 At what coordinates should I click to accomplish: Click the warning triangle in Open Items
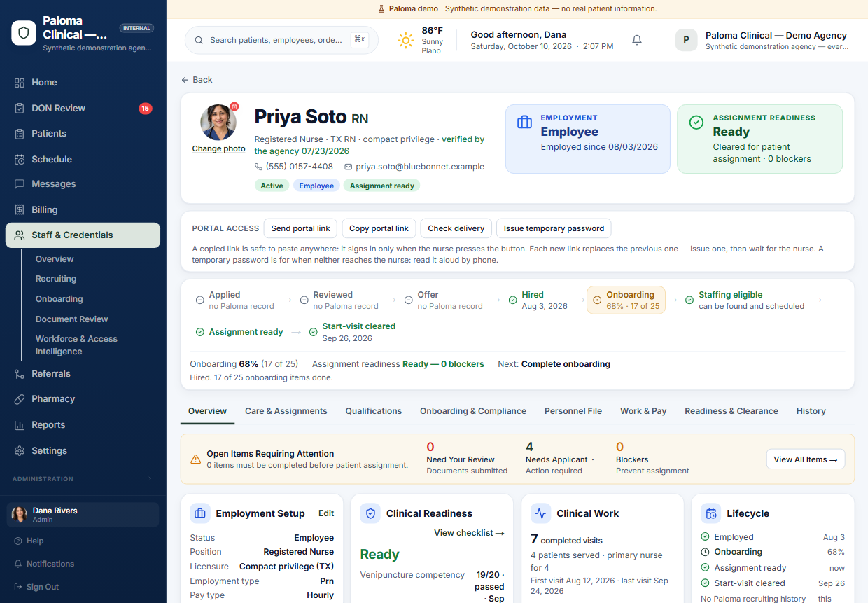point(196,459)
